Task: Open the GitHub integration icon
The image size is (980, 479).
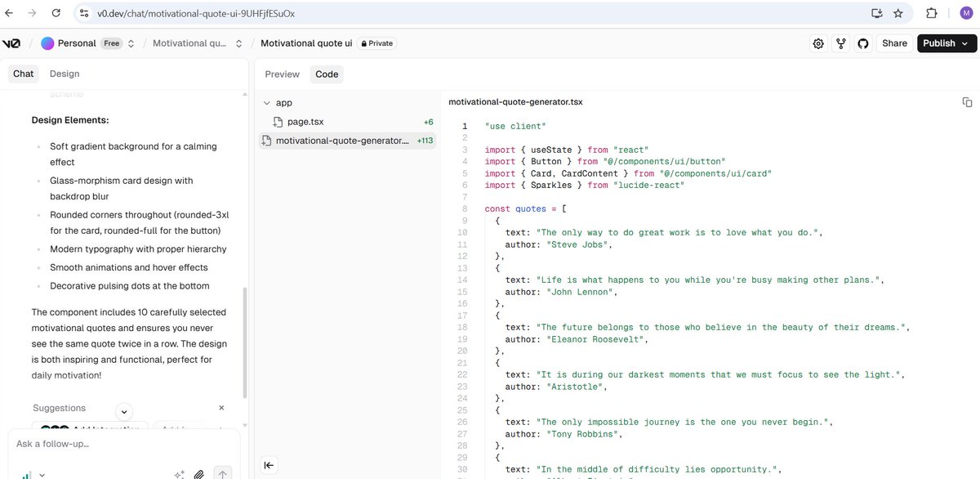Action: (x=862, y=43)
